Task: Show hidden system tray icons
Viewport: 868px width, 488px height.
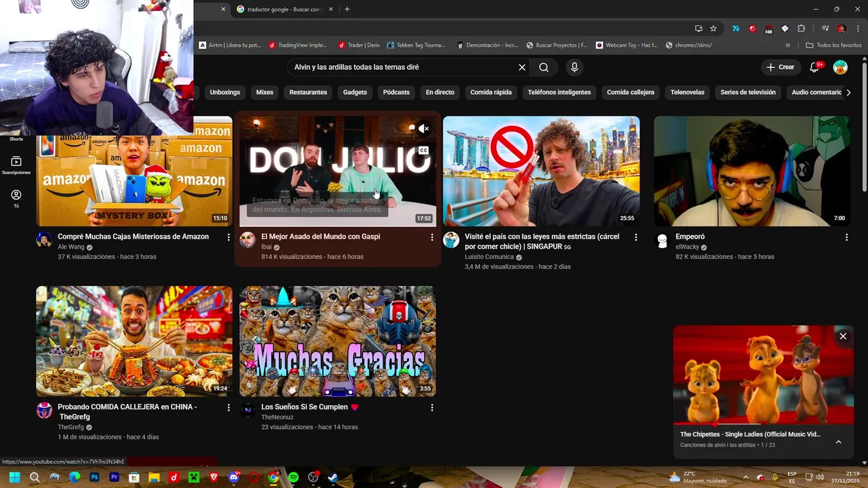Action: point(745,477)
